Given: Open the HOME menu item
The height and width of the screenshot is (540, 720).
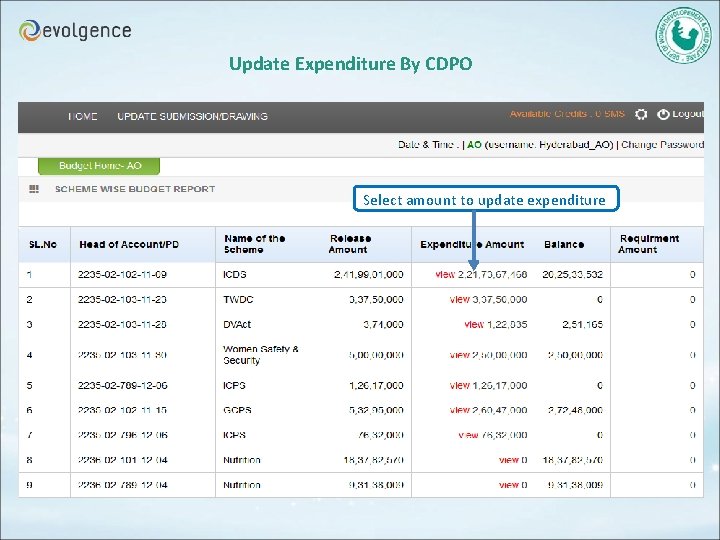Looking at the screenshot, I should click(83, 117).
